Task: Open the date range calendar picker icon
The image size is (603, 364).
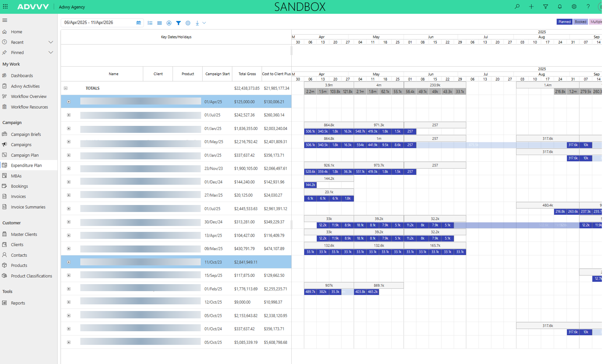Action: click(x=139, y=23)
